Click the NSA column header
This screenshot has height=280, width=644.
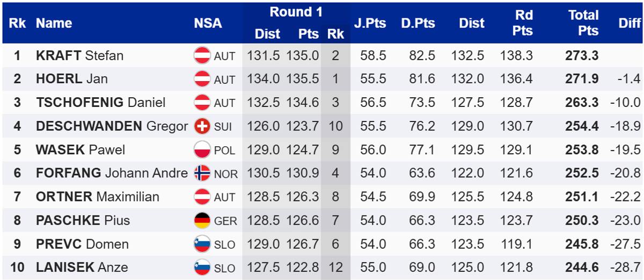point(208,23)
